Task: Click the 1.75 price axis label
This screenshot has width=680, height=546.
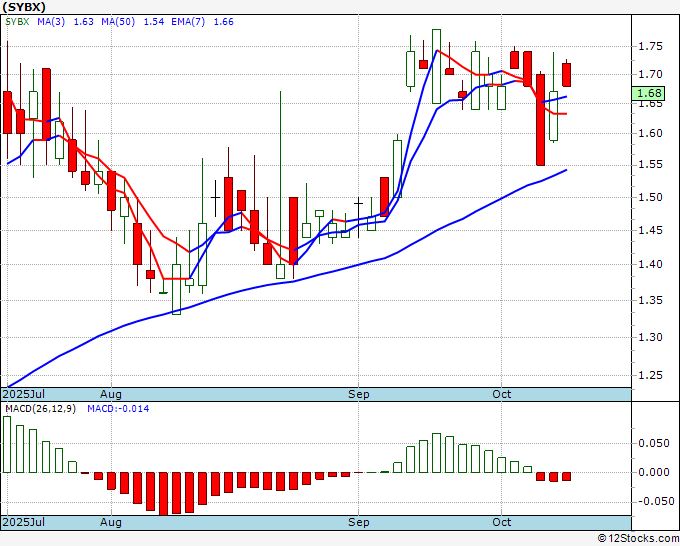Action: [x=651, y=46]
